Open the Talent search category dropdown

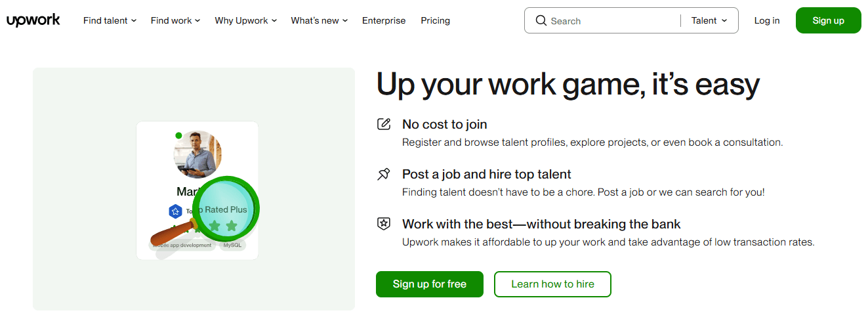(x=709, y=20)
